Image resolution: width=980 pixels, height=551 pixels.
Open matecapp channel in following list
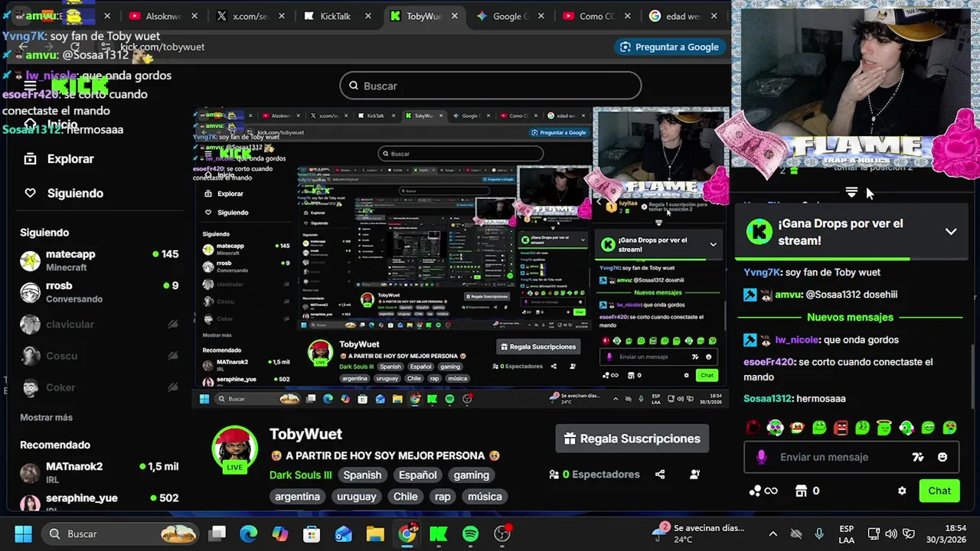click(x=100, y=259)
